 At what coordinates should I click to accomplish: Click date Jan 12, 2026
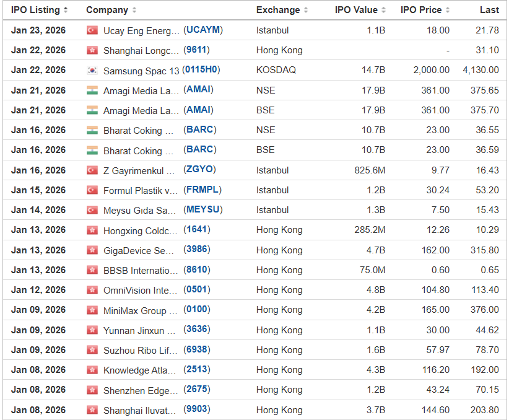point(38,290)
